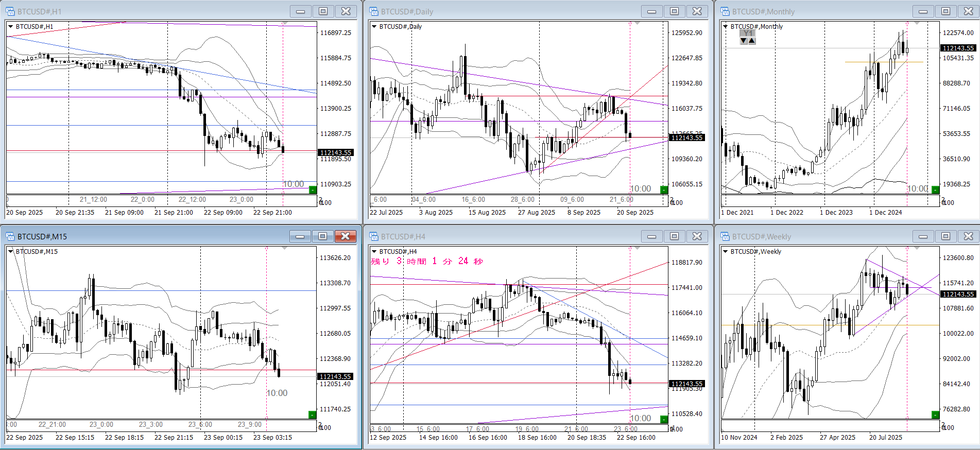Expand the triangle beside BTCUSD#,Weekly chart label

click(x=726, y=251)
